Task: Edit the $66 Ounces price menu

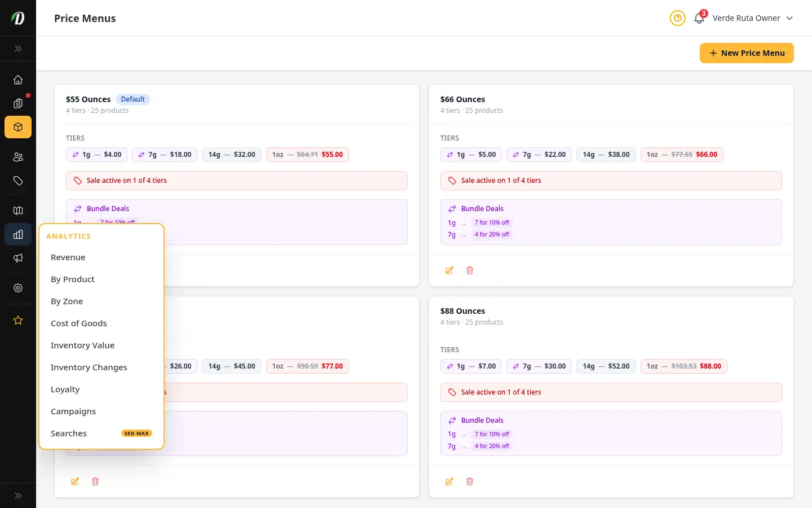Action: 449,270
